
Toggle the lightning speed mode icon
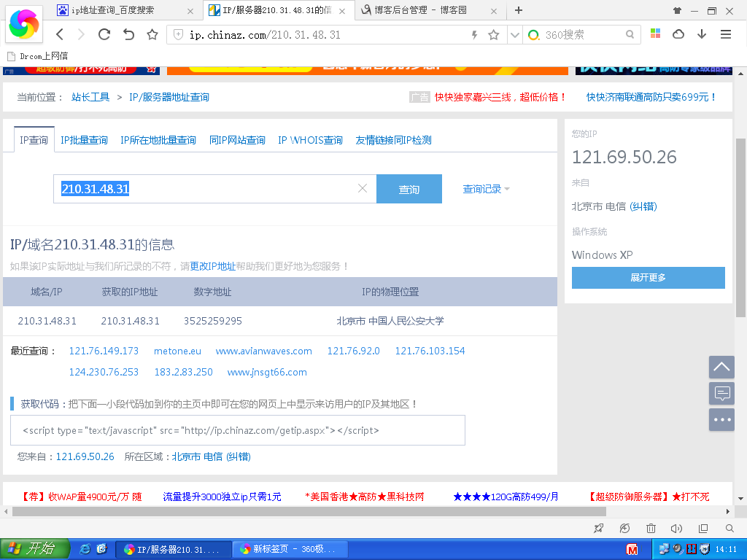pyautogui.click(x=474, y=34)
